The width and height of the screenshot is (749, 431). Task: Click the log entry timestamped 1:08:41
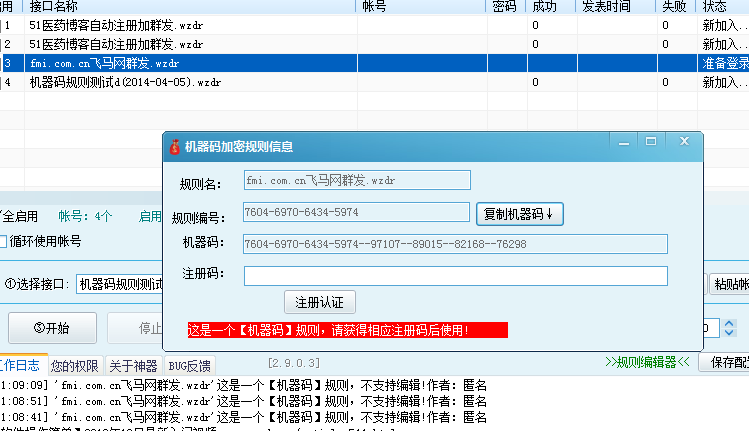(x=244, y=417)
